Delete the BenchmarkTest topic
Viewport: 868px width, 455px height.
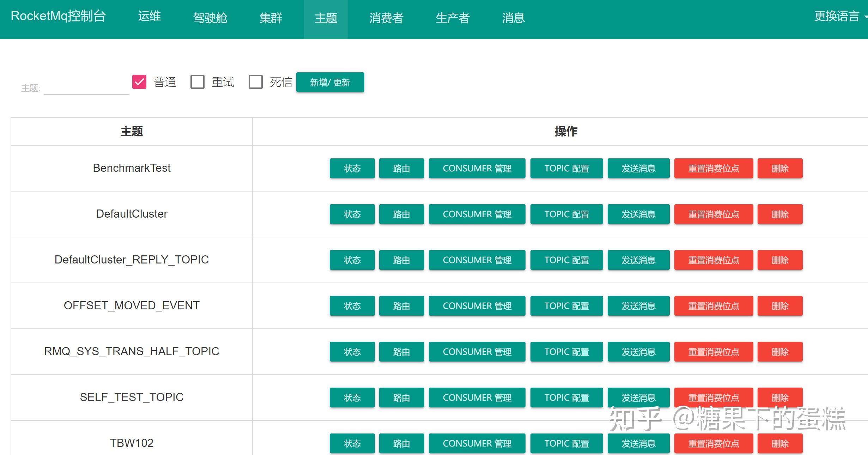[x=780, y=168]
